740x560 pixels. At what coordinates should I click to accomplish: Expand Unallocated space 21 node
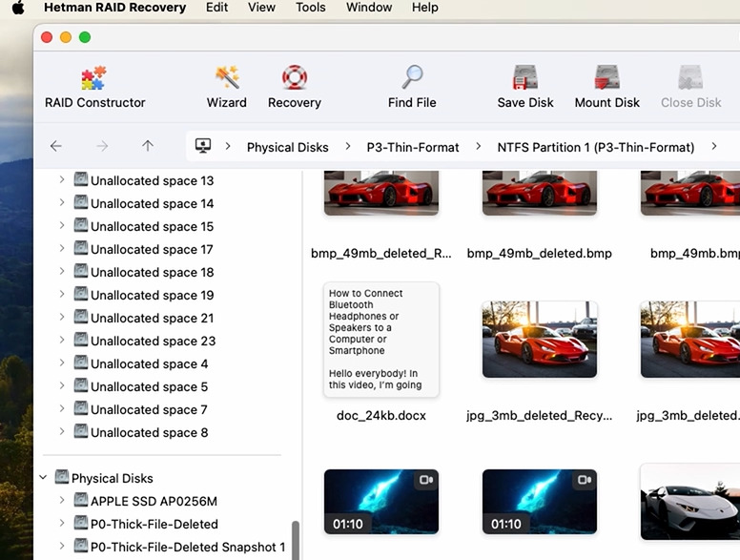tap(62, 318)
